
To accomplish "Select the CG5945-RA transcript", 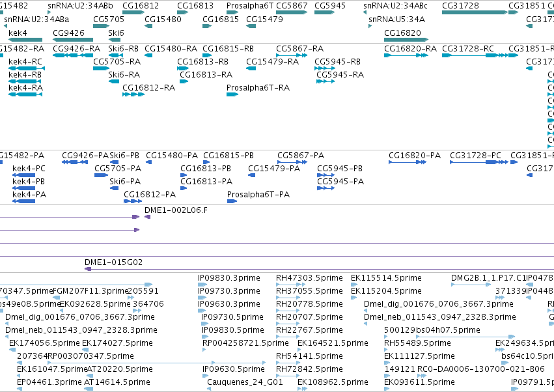I will [x=325, y=81].
